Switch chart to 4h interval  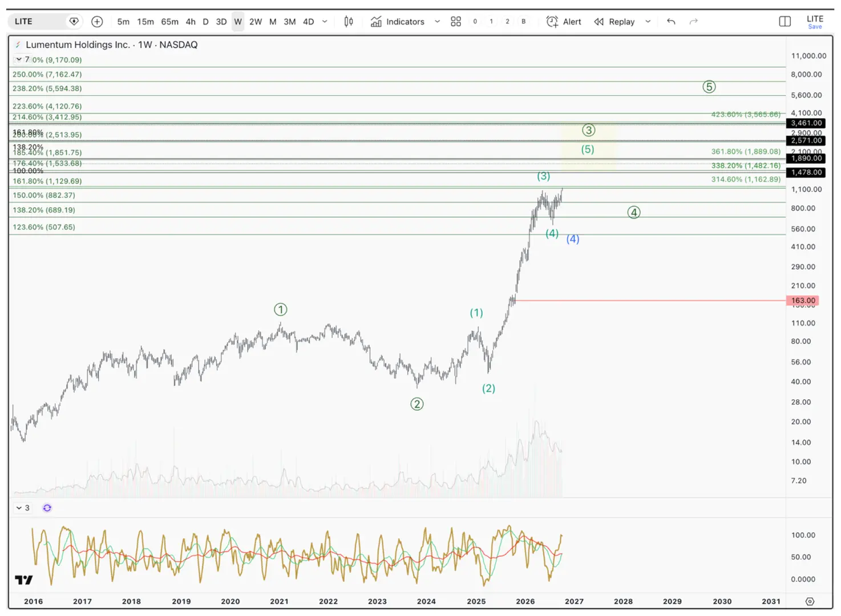point(191,22)
